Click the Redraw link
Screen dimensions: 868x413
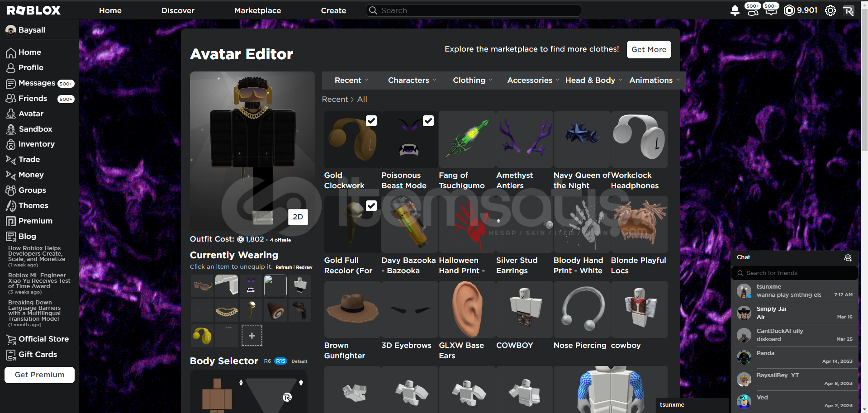304,267
